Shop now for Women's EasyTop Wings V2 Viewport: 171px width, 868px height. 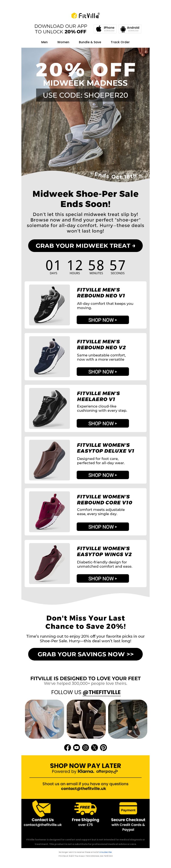click(103, 578)
